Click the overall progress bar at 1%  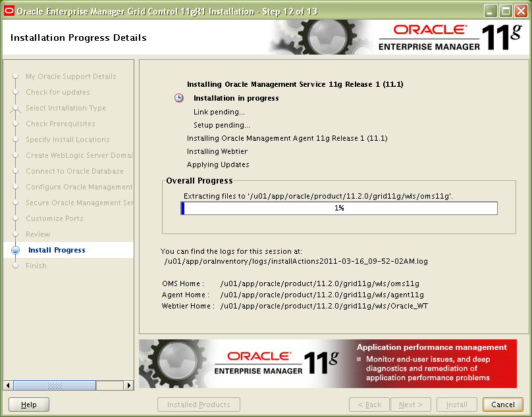(339, 208)
